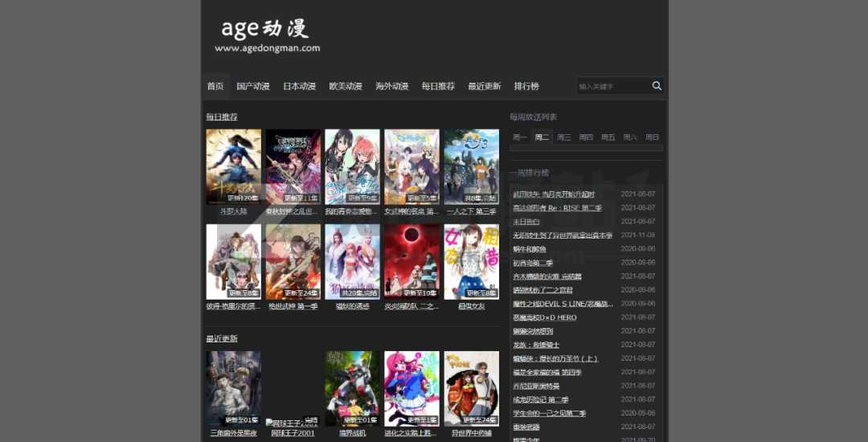Navigate to 欧美动漫 in the navbar
This screenshot has height=442, width=868.
(x=346, y=86)
